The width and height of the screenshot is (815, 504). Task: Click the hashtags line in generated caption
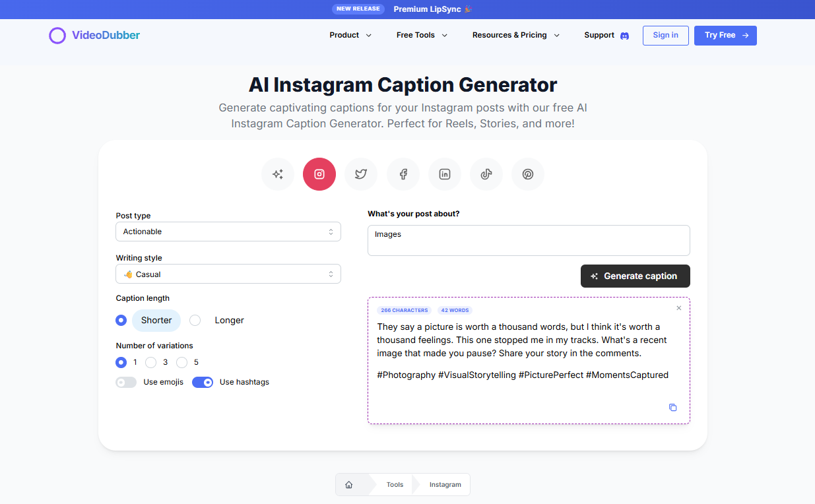[523, 375]
